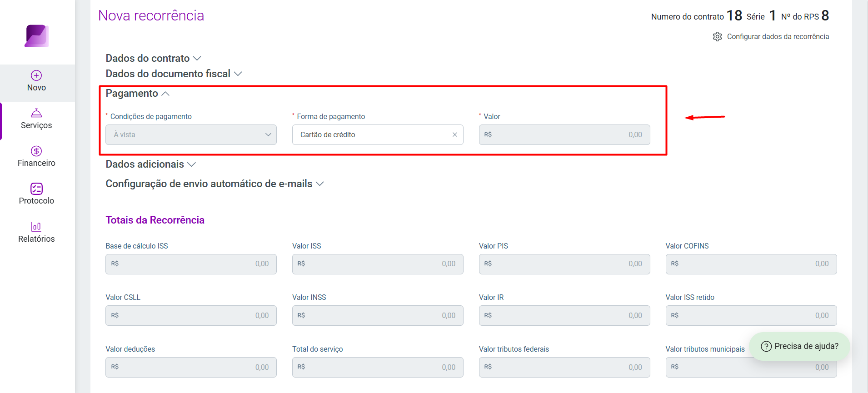Click the Valor ISS field

(x=378, y=264)
